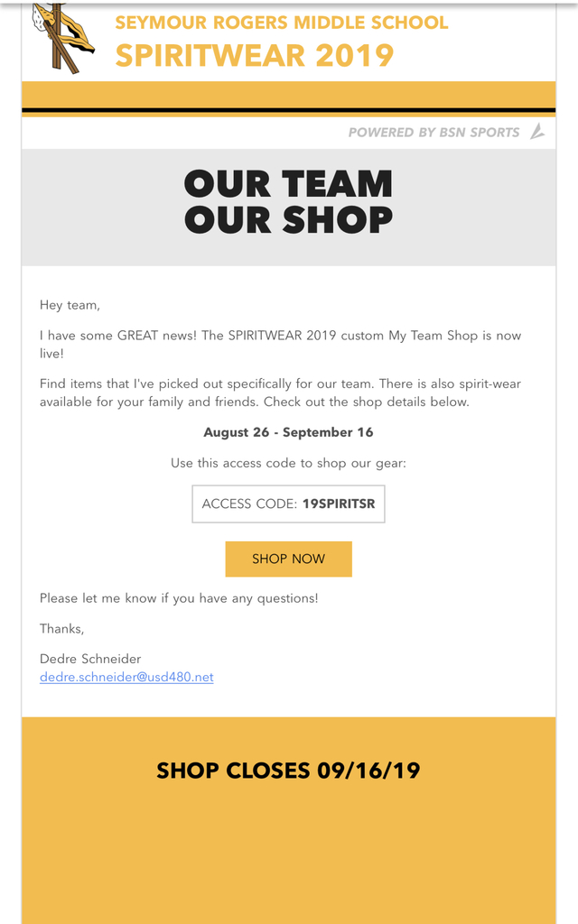Screen dimensions: 578x924
Task: Click the Dedre Schneider signature name
Action: (x=90, y=659)
